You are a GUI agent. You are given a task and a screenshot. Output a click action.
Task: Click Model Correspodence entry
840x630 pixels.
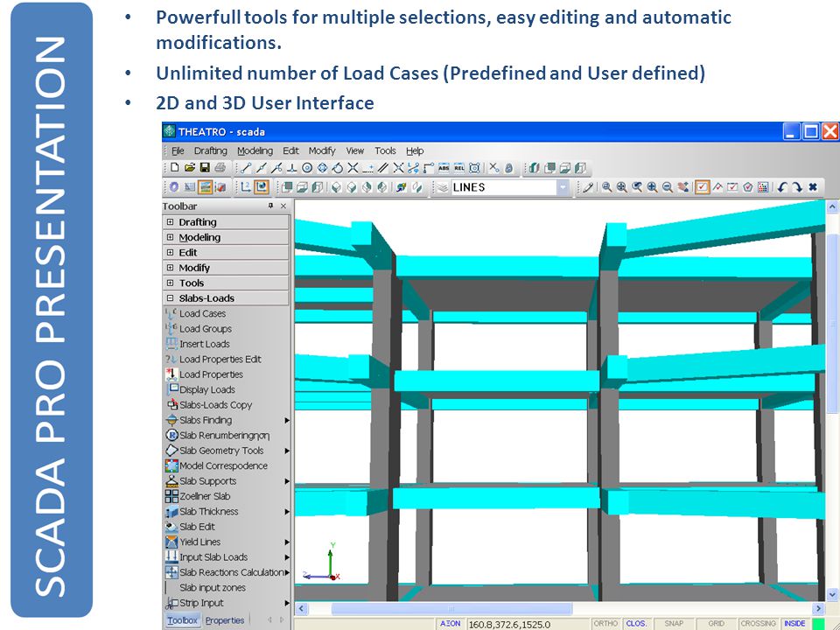point(223,466)
